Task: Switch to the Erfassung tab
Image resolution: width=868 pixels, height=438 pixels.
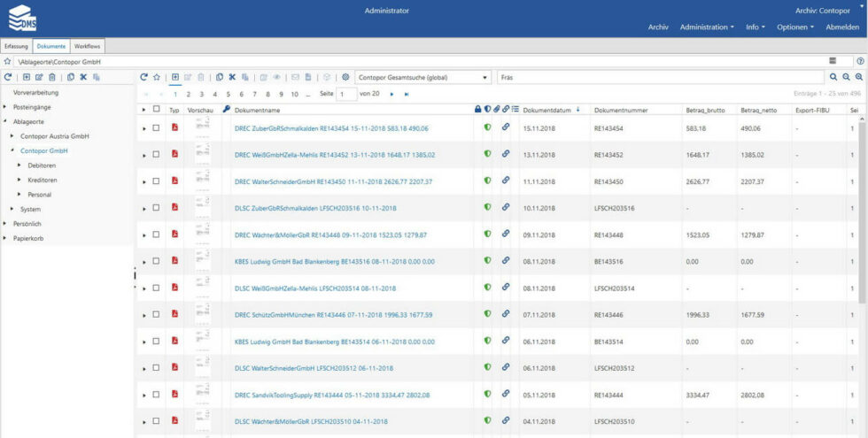Action: click(16, 45)
